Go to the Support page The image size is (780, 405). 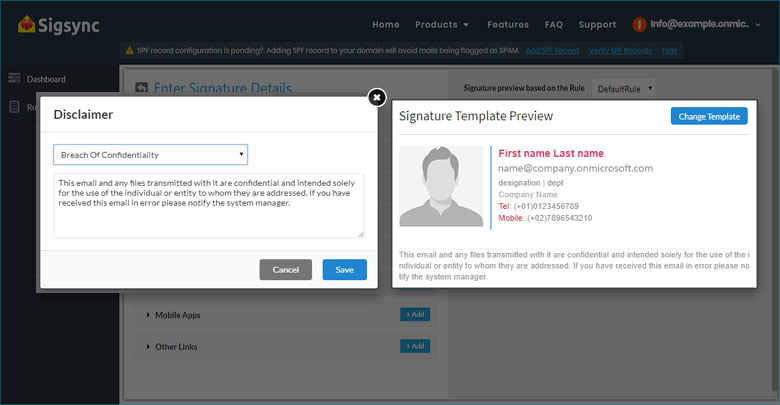tap(597, 24)
